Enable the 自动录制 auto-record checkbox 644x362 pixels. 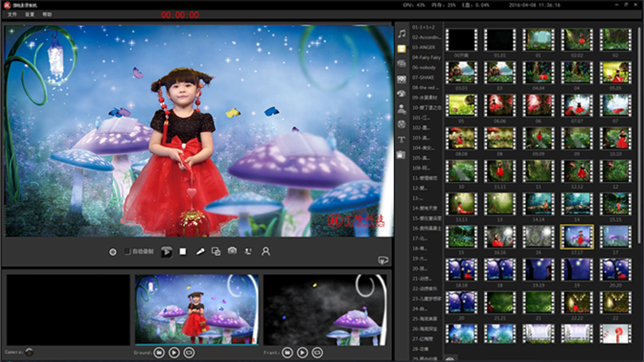(x=128, y=251)
